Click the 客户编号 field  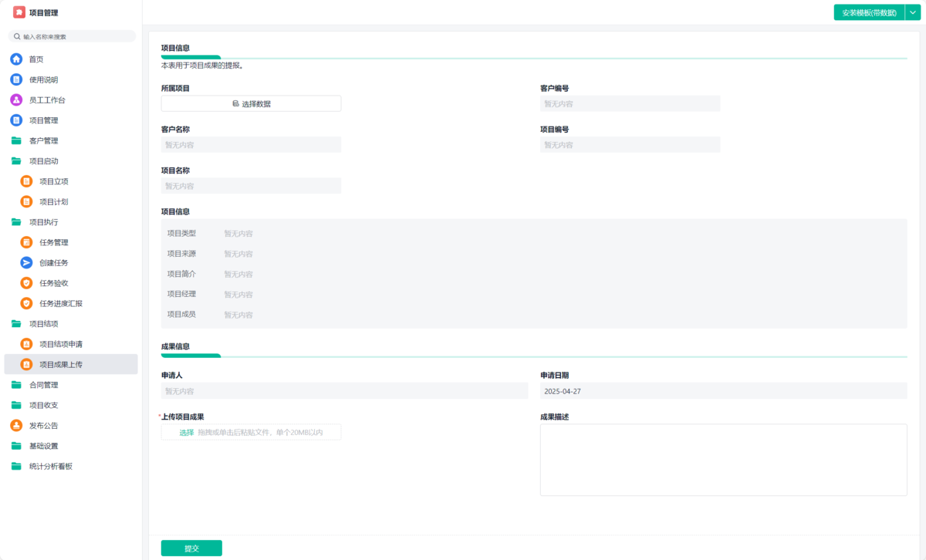(x=630, y=103)
